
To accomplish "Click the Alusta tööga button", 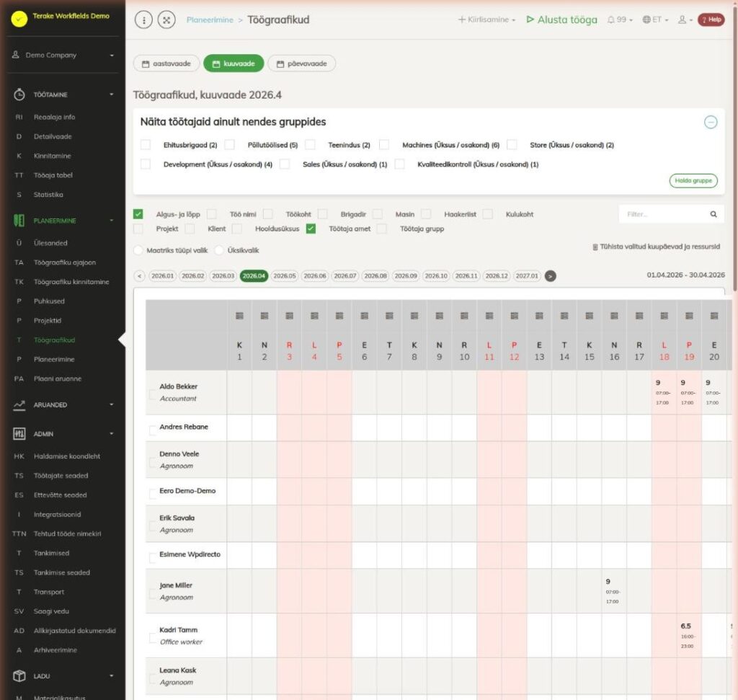I will tap(562, 19).
